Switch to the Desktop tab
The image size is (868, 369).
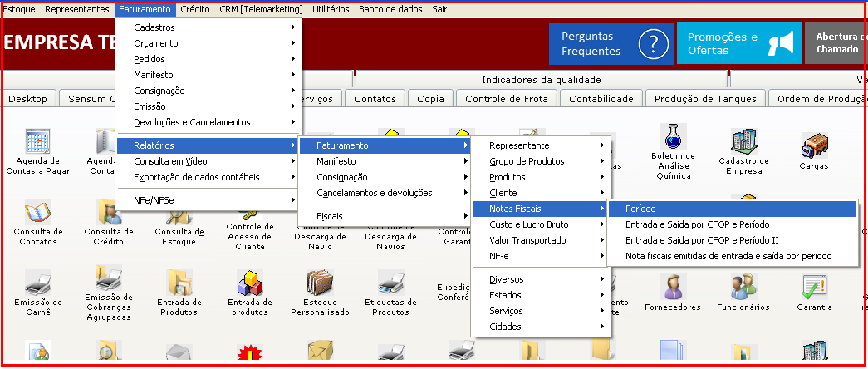point(28,99)
